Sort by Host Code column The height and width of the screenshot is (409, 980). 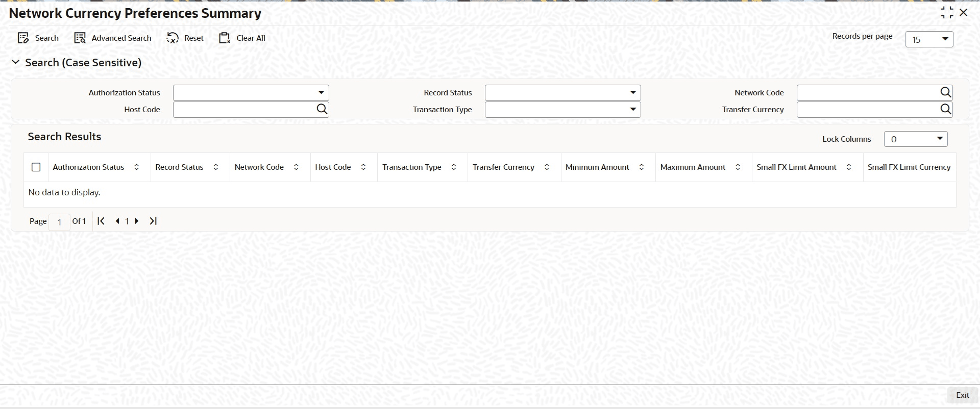click(363, 167)
